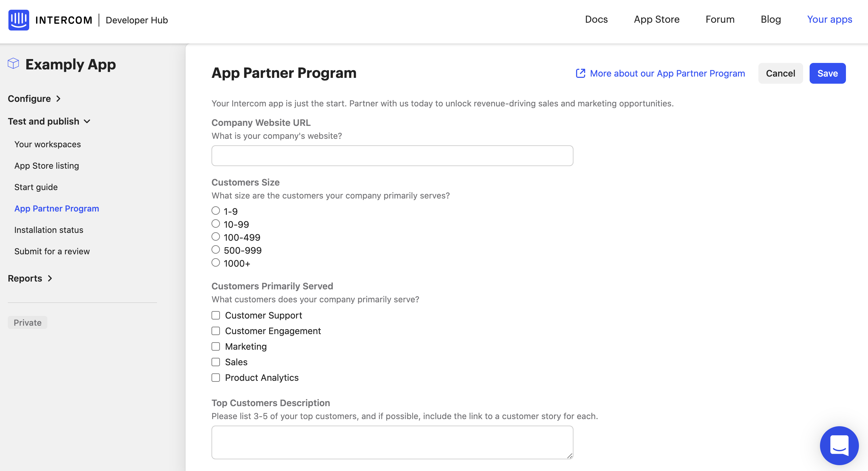868x471 pixels.
Task: Open the Intercom Messenger chat bubble
Action: [839, 445]
